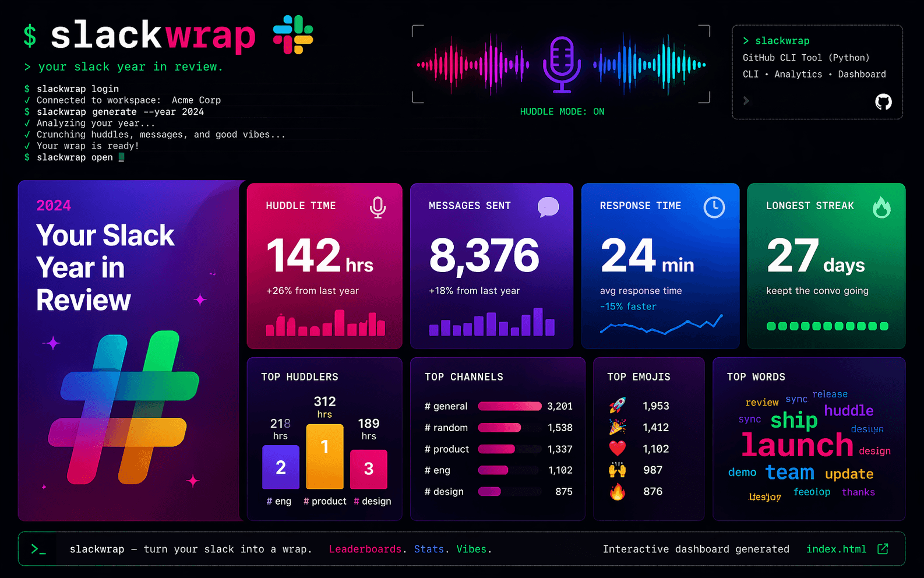
Task: Click the '# eng' podium label
Action: pos(278,501)
